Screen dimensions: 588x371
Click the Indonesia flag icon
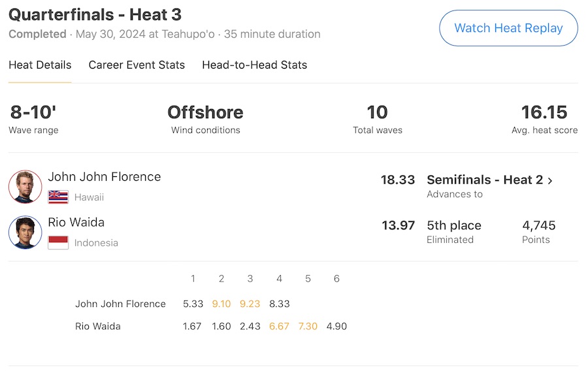(58, 242)
